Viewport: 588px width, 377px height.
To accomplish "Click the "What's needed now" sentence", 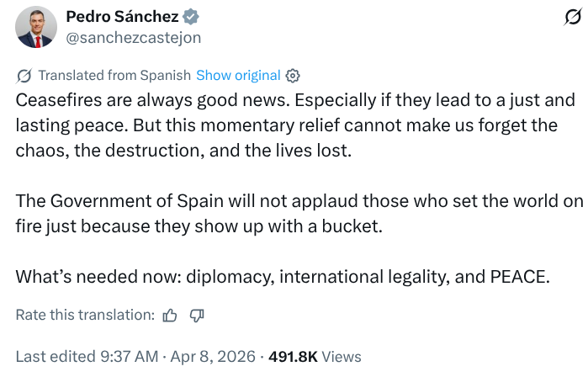I will click(283, 277).
